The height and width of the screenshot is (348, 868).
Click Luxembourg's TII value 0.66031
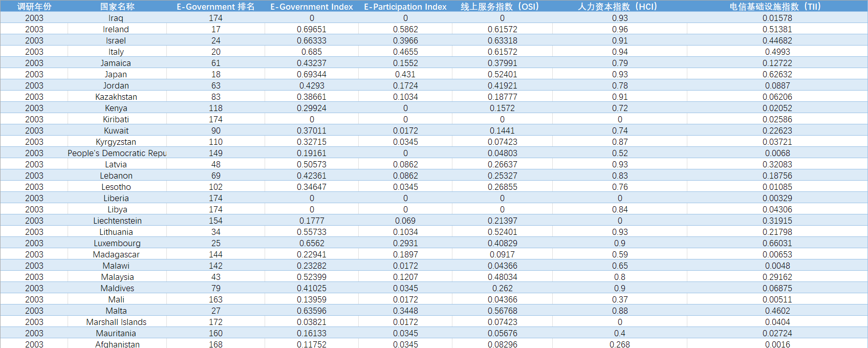pos(777,243)
